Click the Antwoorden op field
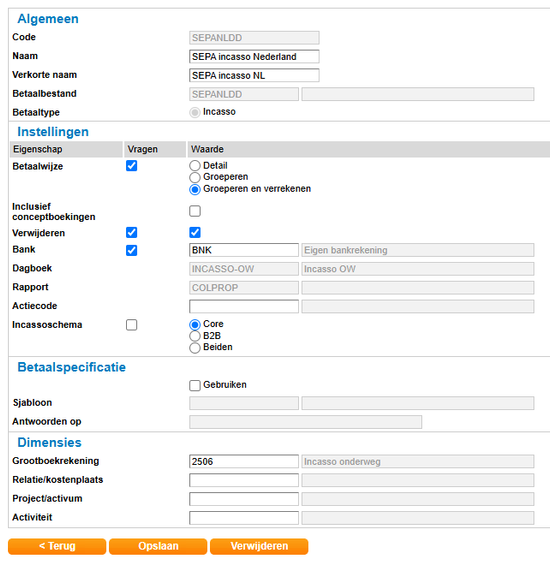 point(306,422)
